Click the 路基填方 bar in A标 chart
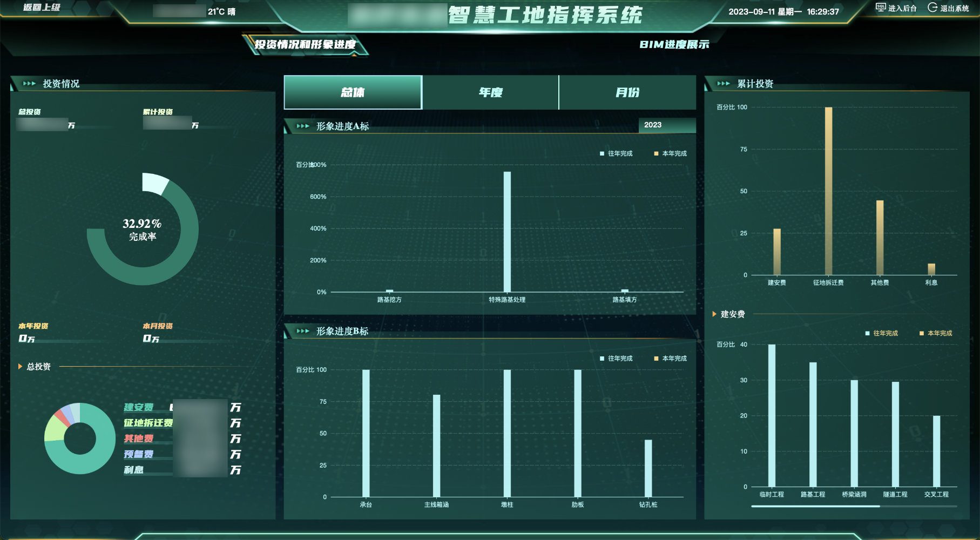This screenshot has height=540, width=980. [625, 291]
